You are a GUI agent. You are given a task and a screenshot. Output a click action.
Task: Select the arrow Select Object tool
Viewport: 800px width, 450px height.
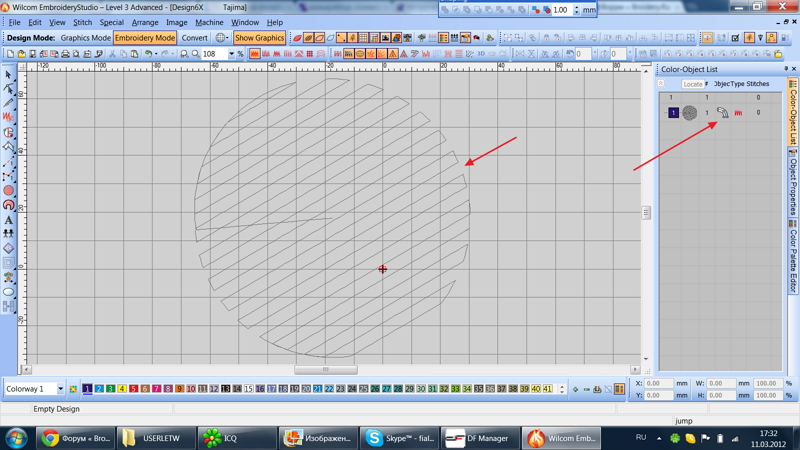[9, 75]
